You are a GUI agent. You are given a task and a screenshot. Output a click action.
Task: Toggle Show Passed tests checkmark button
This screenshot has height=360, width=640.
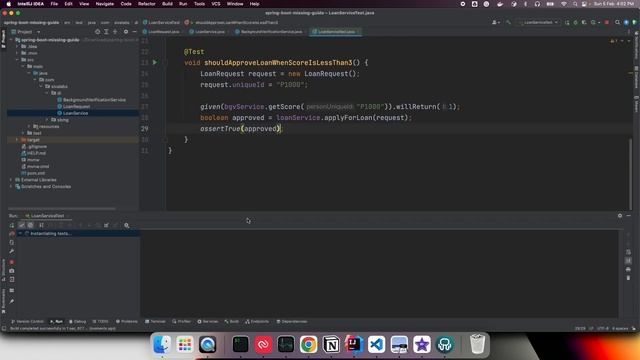click(x=22, y=225)
